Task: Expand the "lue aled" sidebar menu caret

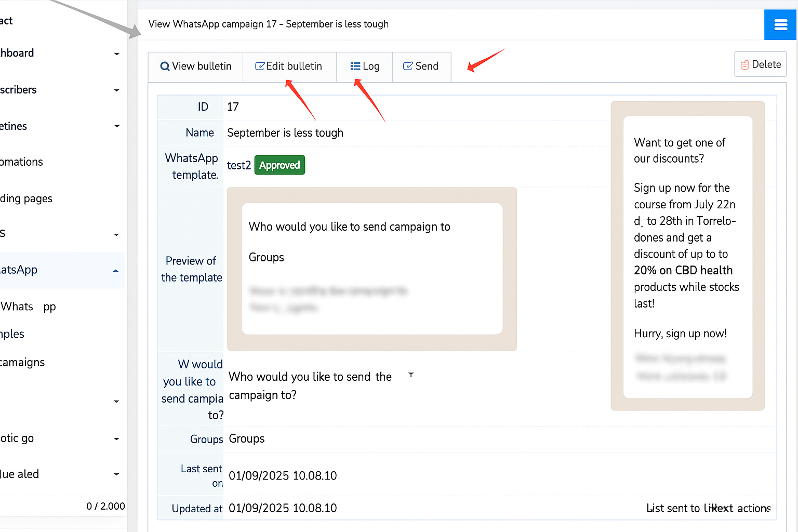Action: (116, 474)
